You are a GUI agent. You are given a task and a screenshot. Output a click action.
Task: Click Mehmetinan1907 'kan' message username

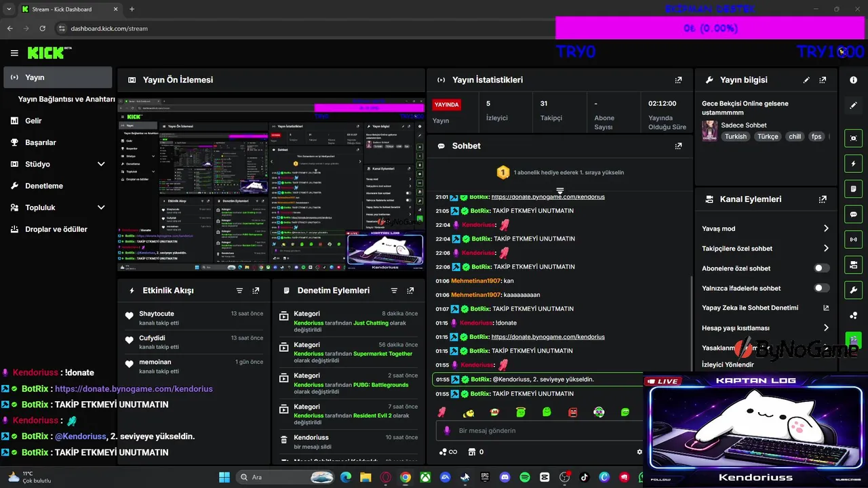(x=475, y=281)
